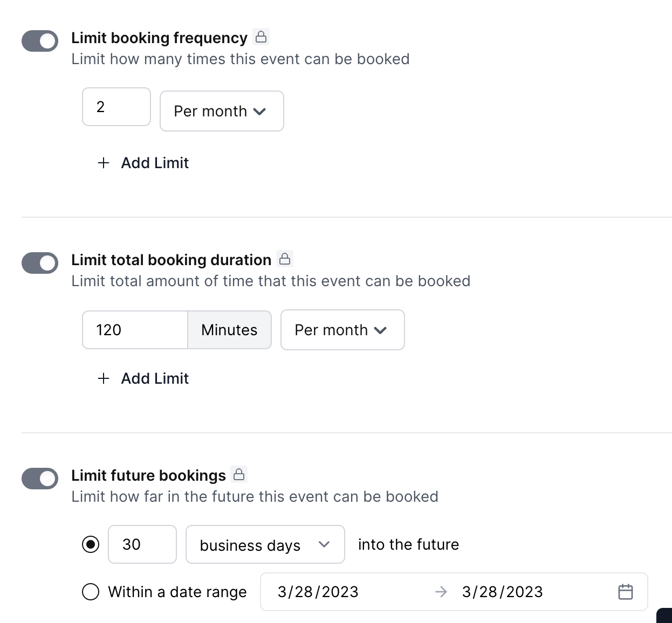Click plus icon under booking duration limit
Screen dimensions: 672x623
(x=104, y=378)
